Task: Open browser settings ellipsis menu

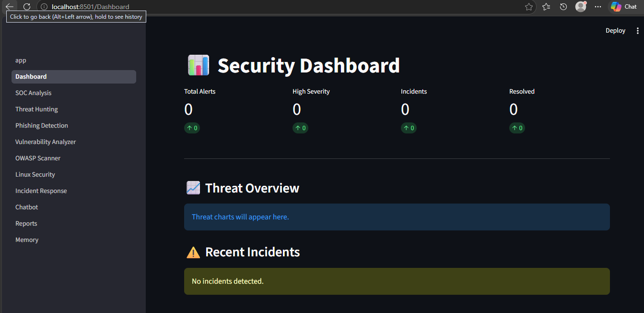Action: coord(597,7)
